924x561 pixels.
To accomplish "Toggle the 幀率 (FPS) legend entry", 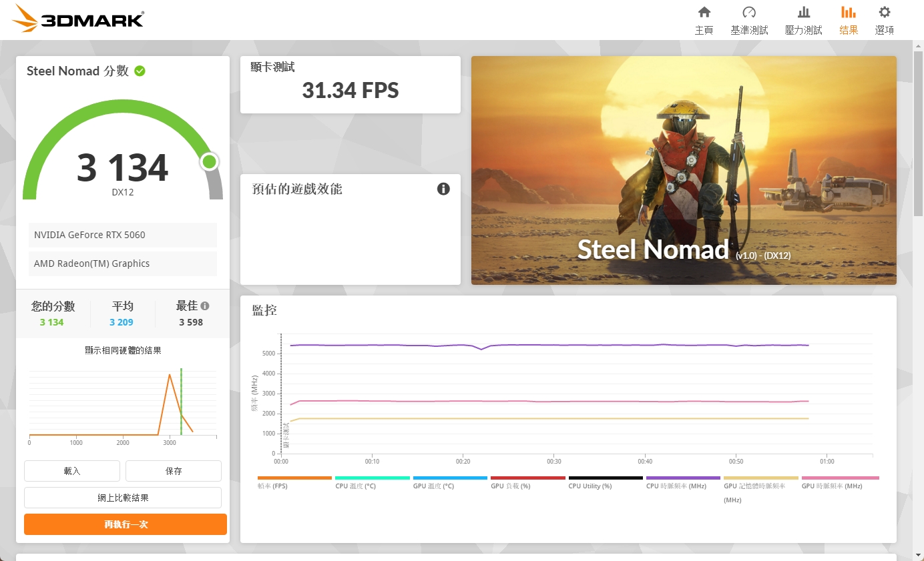I will [294, 483].
